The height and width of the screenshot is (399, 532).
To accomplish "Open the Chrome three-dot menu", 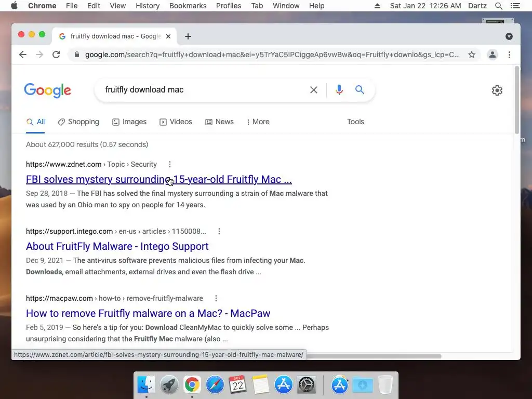I will (x=509, y=55).
